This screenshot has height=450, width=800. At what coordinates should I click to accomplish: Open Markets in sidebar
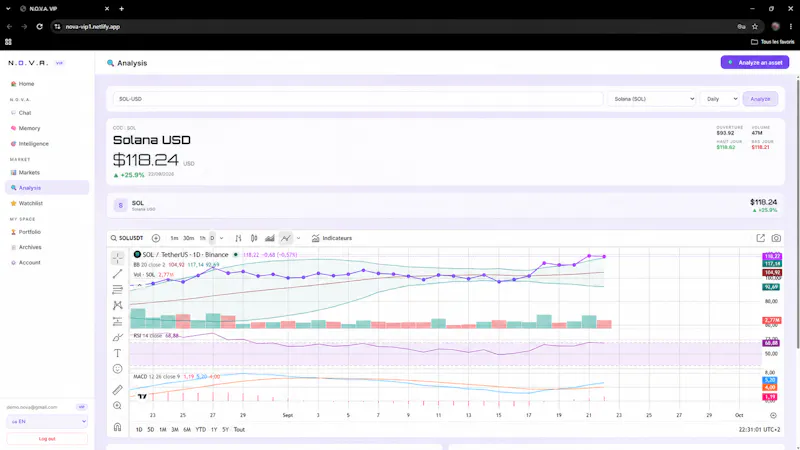click(47, 172)
